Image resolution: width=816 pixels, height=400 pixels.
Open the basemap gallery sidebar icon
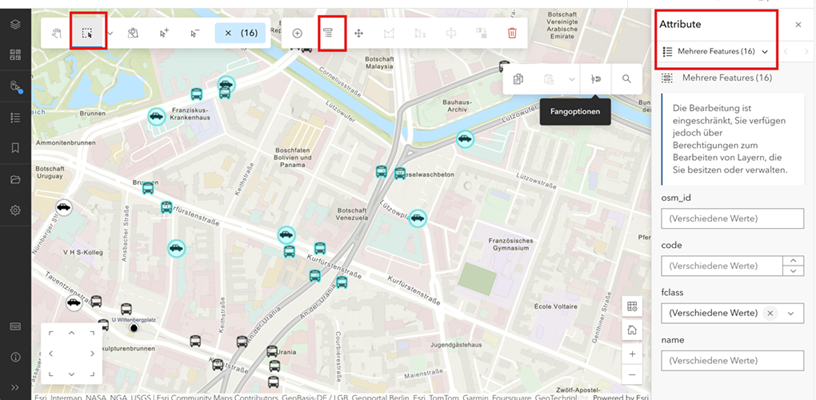(15, 55)
